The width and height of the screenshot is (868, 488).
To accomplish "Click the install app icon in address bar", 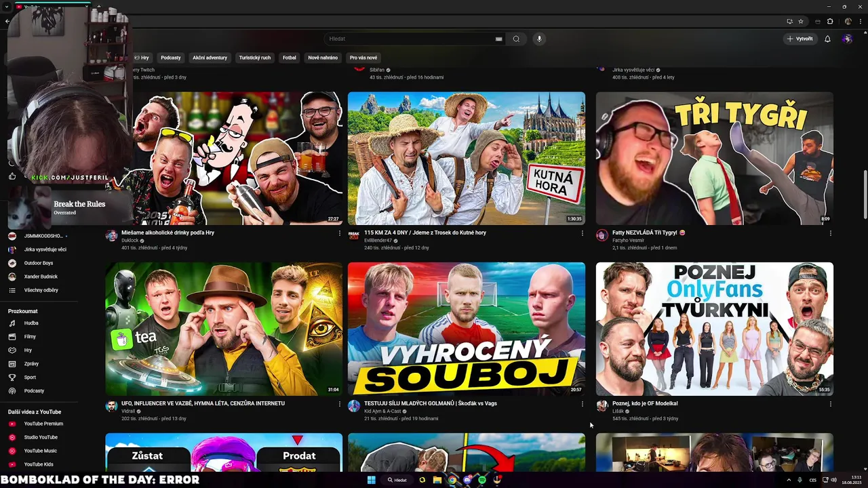I will pyautogui.click(x=789, y=21).
